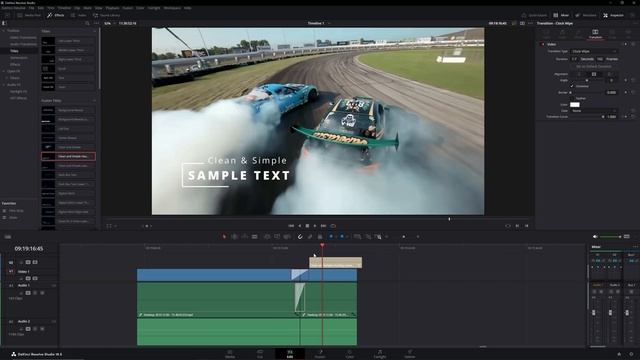Collapse the Titles list header

95,31
